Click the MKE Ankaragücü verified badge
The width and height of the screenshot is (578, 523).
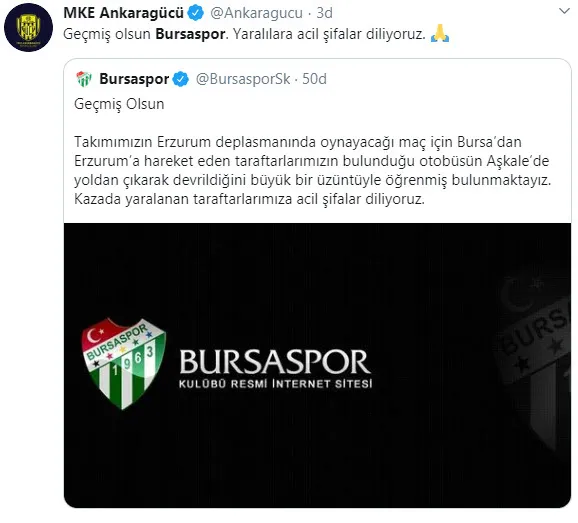(x=196, y=13)
